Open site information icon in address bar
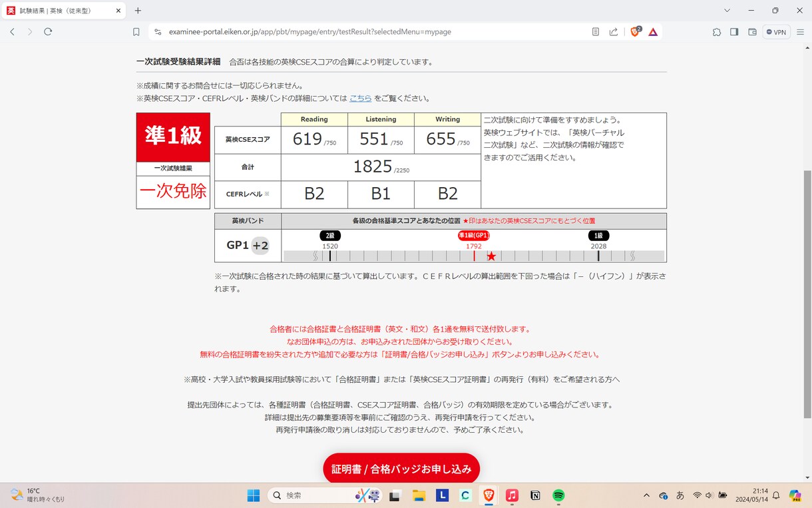This screenshot has width=812, height=508. click(158, 31)
